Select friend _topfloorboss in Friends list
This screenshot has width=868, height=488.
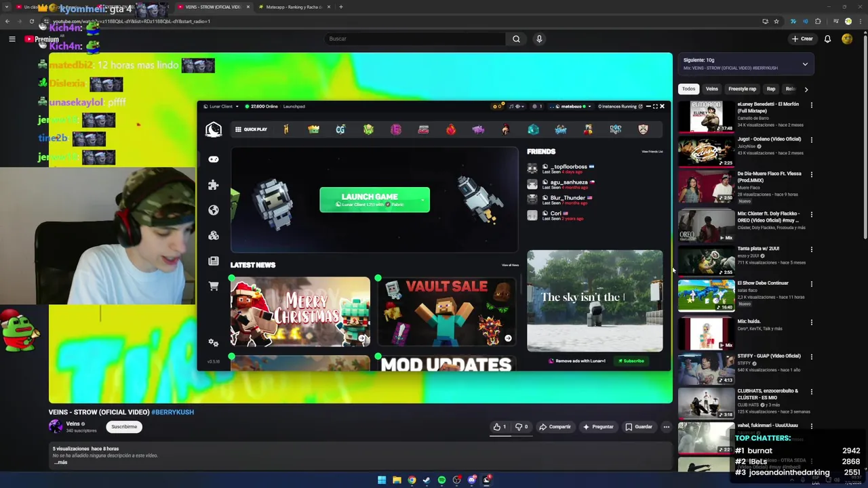(563, 169)
